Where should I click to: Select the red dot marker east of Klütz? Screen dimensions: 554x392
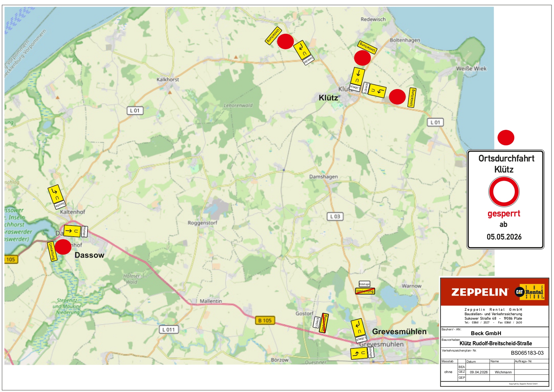tap(397, 97)
